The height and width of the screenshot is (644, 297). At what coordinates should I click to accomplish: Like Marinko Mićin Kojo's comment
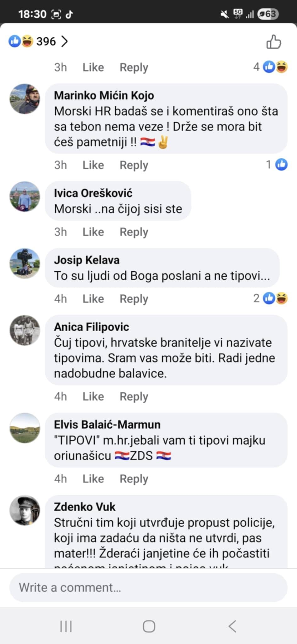[93, 165]
